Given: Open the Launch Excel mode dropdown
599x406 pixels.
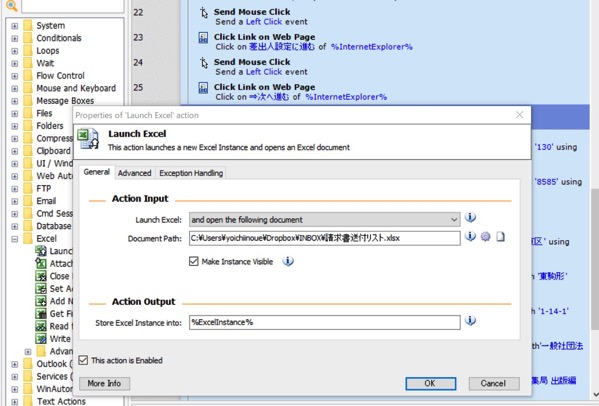Looking at the screenshot, I should pos(325,220).
